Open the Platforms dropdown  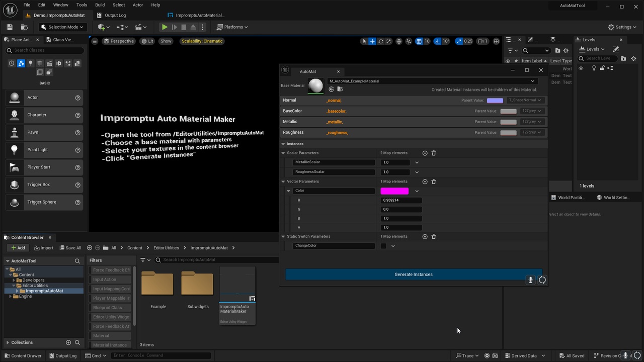[232, 27]
